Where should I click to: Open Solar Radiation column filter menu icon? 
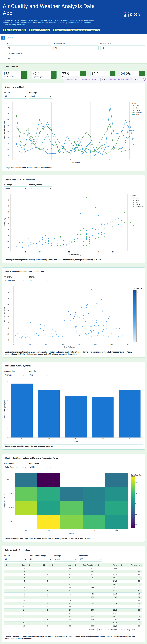[75, 565]
